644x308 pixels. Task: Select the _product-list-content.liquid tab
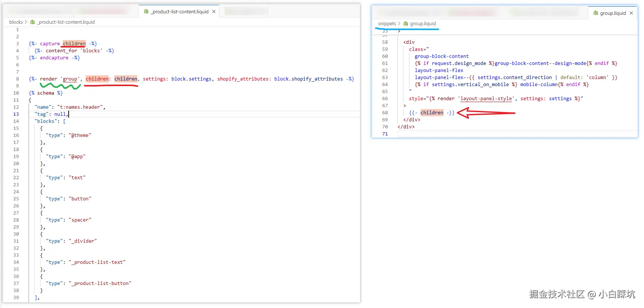[179, 12]
